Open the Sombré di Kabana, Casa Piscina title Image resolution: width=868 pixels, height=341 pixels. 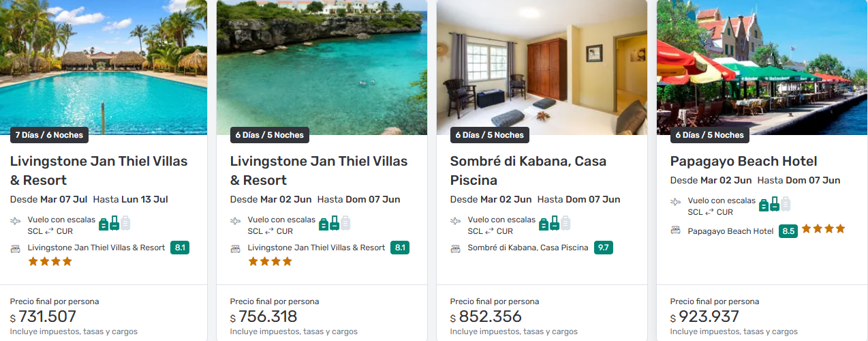point(528,170)
